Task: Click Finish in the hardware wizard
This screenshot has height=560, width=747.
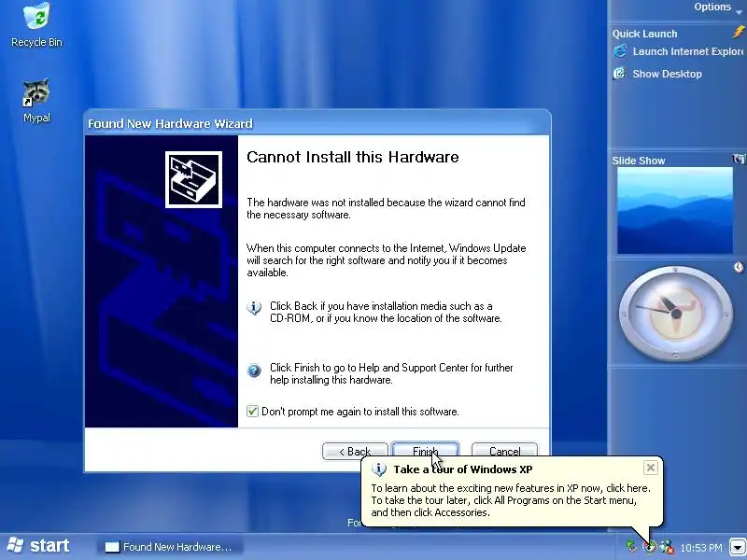Action: pos(426,451)
